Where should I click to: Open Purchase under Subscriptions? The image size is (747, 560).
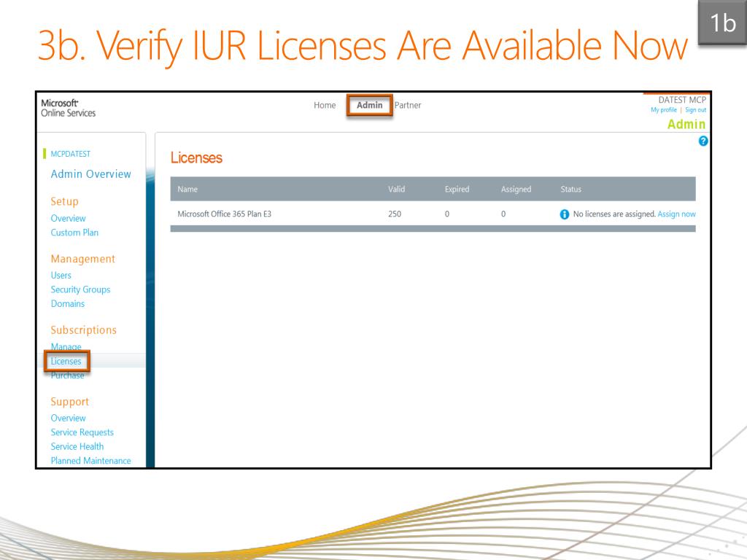[68, 376]
